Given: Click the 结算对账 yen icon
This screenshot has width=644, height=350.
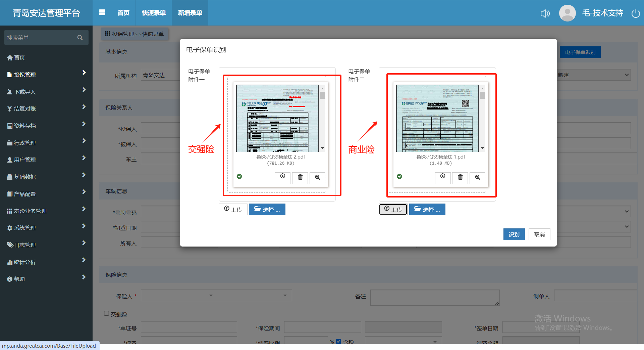Looking at the screenshot, I should pyautogui.click(x=10, y=109).
